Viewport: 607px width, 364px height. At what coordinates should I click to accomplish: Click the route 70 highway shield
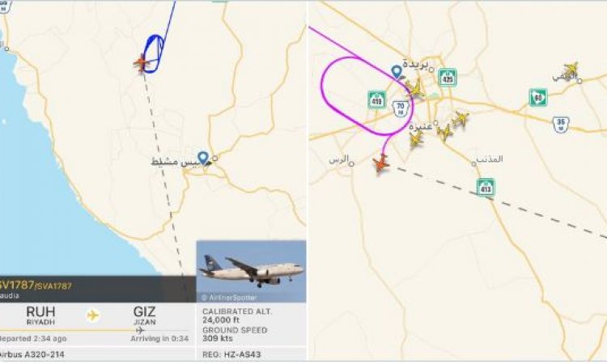[401, 108]
